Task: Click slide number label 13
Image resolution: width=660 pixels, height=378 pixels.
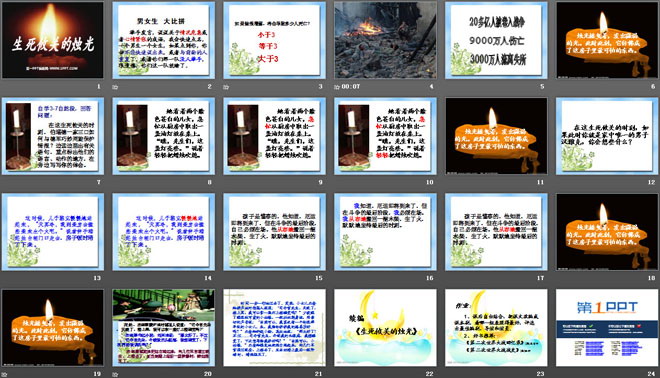Action: pos(97,278)
